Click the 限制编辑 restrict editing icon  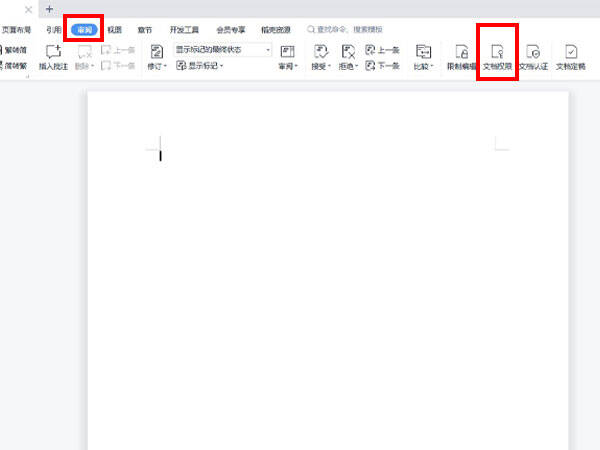point(461,57)
